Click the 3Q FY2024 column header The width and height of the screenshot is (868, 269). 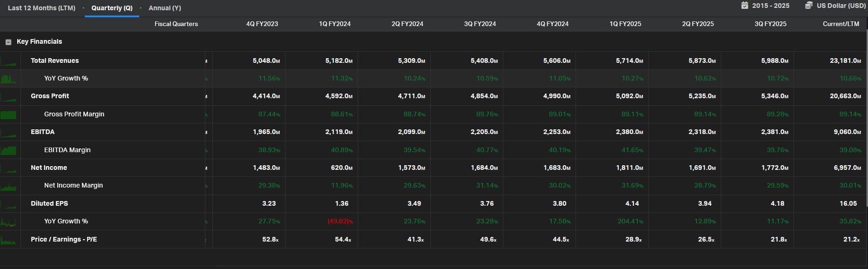pyautogui.click(x=480, y=24)
